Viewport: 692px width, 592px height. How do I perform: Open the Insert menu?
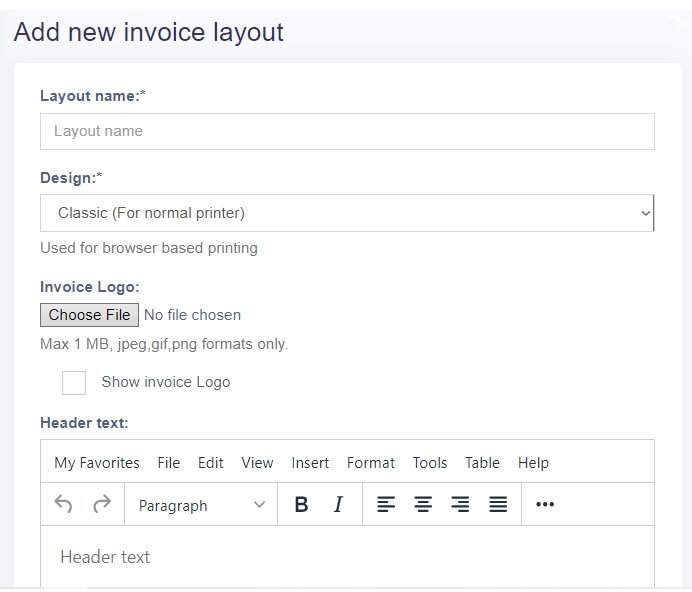310,463
